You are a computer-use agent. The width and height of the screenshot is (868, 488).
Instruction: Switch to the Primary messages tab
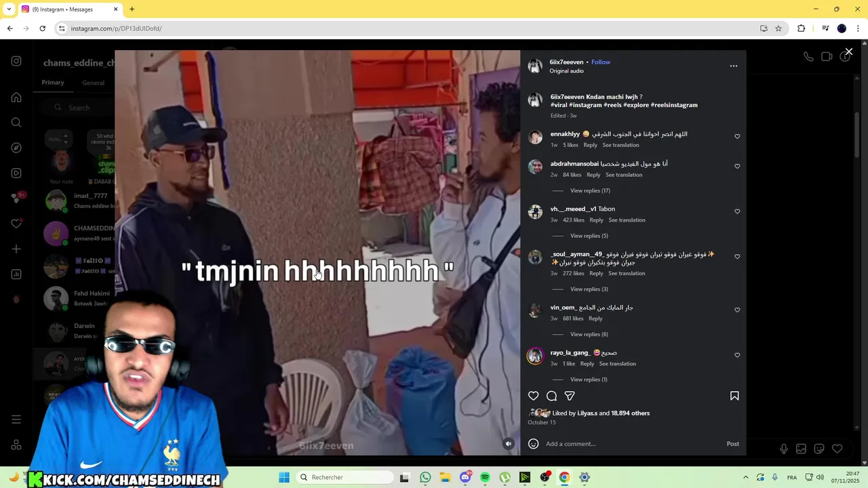[53, 83]
